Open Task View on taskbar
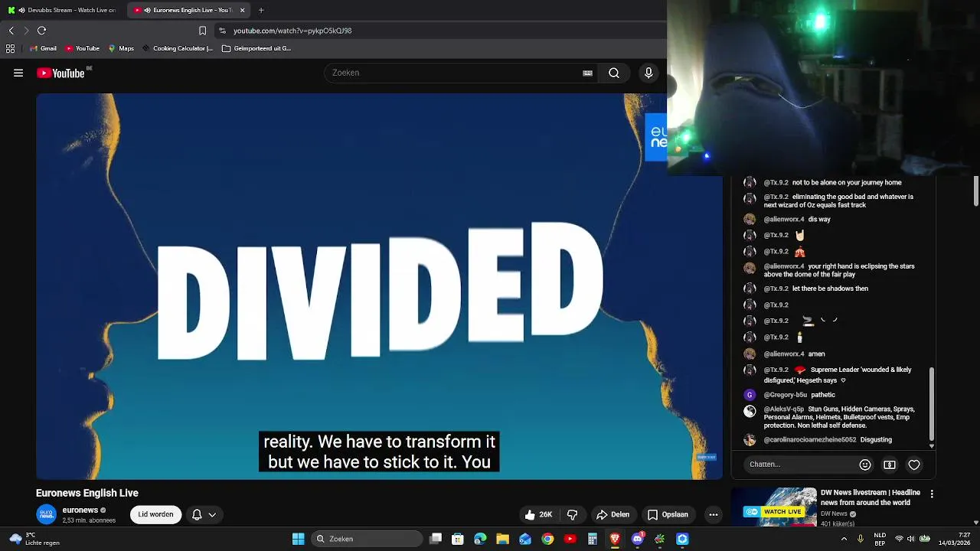This screenshot has height=551, width=980. click(x=436, y=539)
